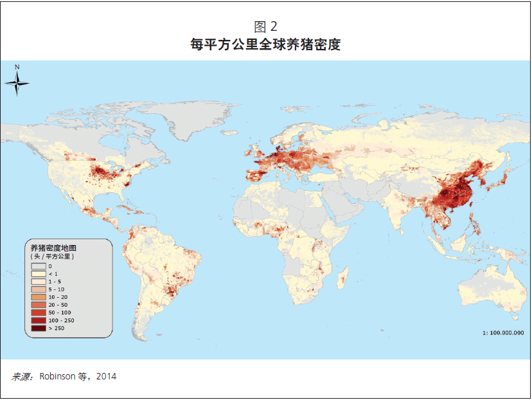Click the '(头 / 平方公里)' unit label

pyautogui.click(x=53, y=256)
